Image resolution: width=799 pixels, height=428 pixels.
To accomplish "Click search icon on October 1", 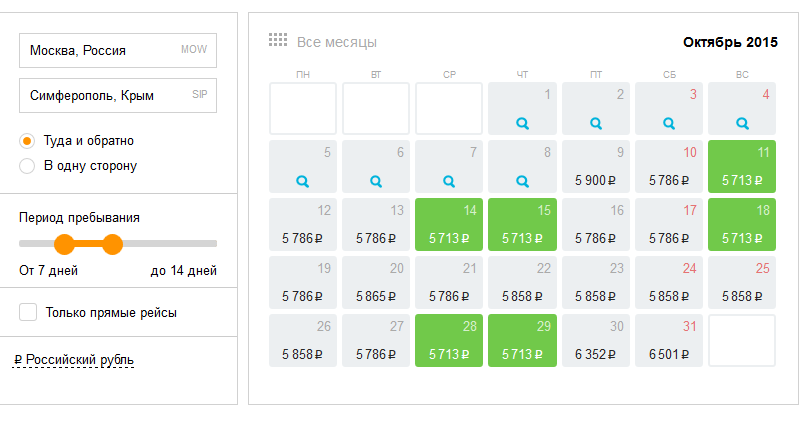I will coord(522,123).
